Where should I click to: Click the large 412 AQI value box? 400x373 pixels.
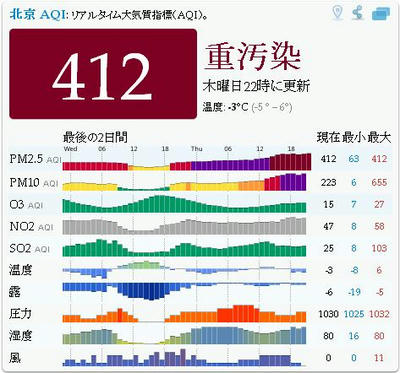pyautogui.click(x=103, y=74)
